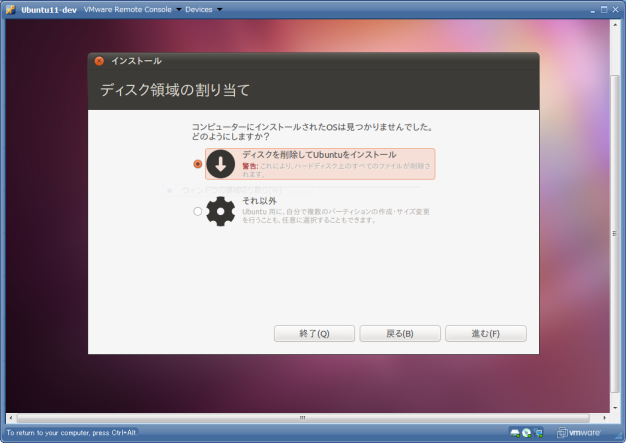Click the window resize grip in the corner

pos(619,437)
